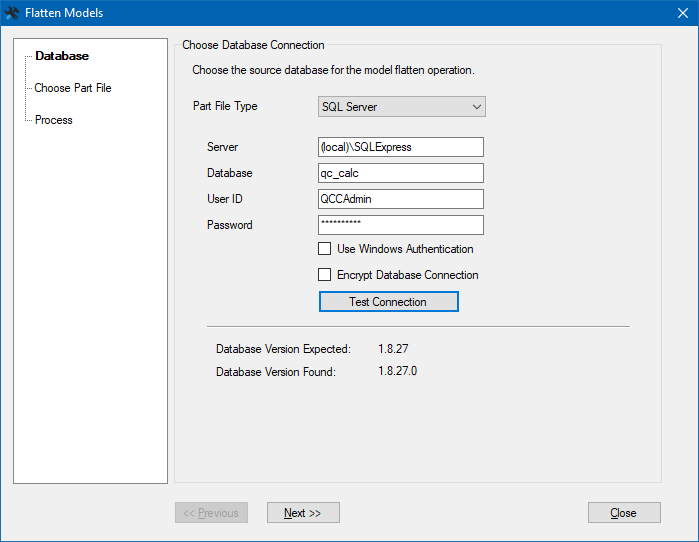The image size is (699, 542).
Task: Click the User ID text box
Action: (400, 199)
